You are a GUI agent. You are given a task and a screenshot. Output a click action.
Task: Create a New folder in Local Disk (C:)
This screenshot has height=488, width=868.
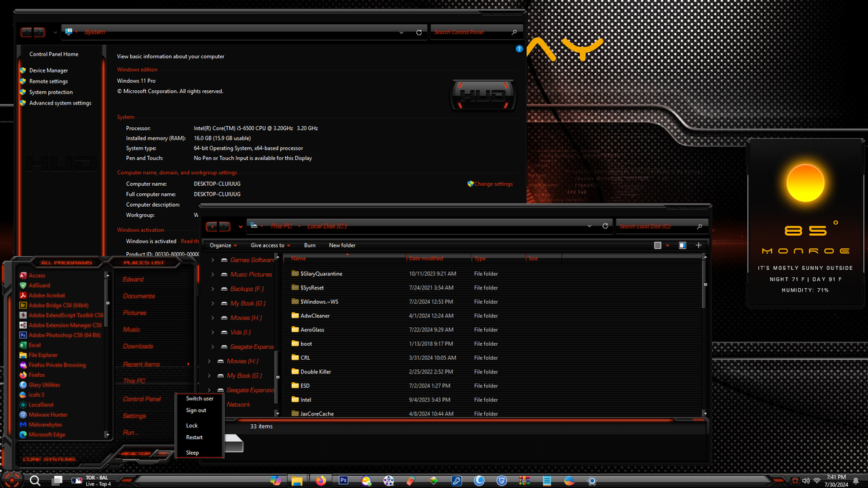pos(342,245)
